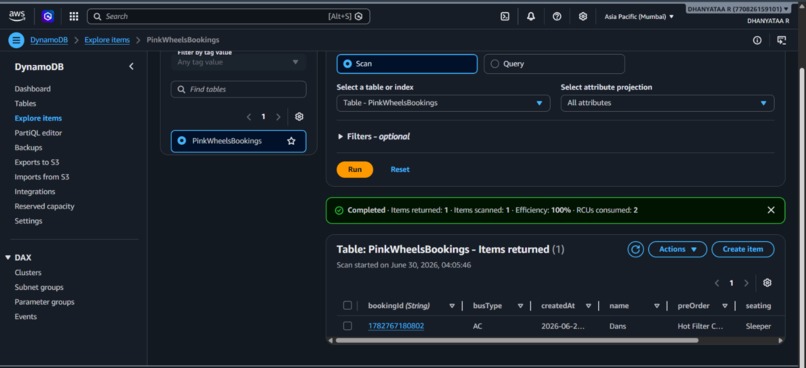Open the Asia Pacific (Mumbai) region selector

pos(639,16)
